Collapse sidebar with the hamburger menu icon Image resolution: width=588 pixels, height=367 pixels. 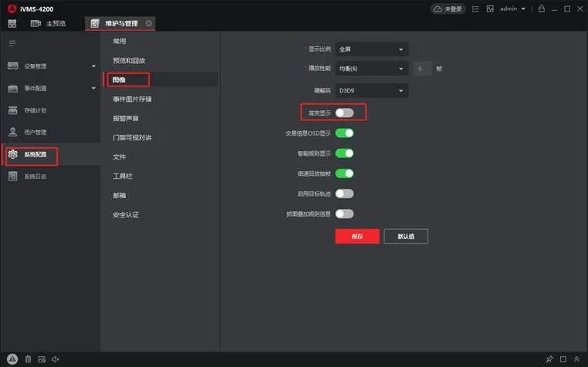click(12, 43)
